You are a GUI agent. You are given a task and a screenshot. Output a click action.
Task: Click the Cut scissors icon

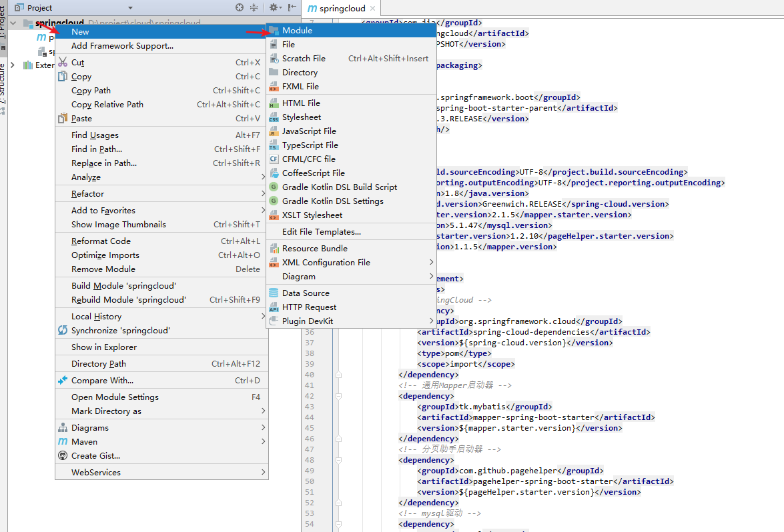pyautogui.click(x=63, y=62)
